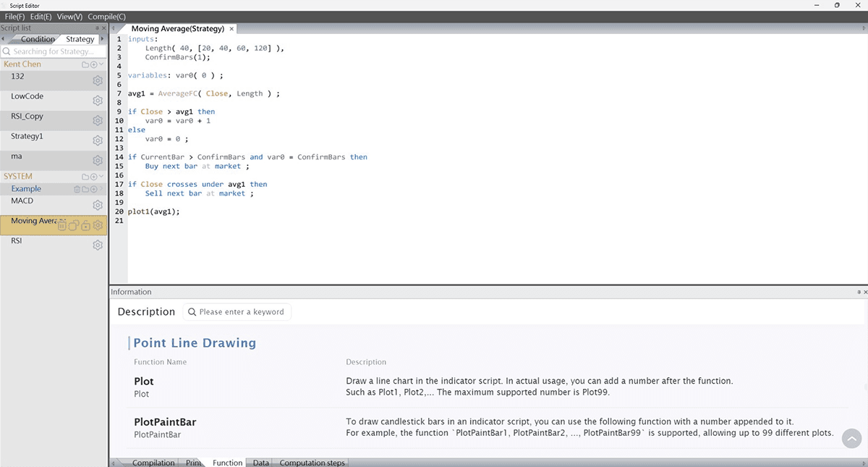Pin the Script list panel

tap(97, 28)
